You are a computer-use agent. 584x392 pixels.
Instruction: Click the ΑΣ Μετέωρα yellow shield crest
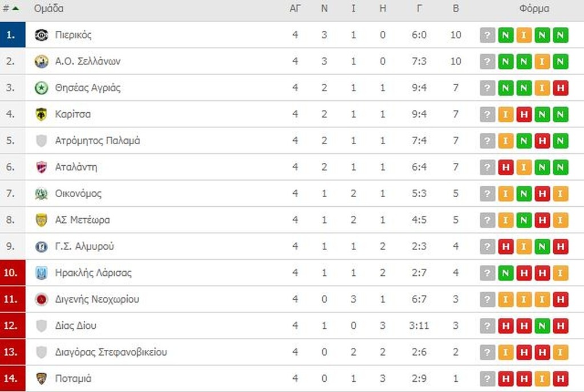click(41, 220)
